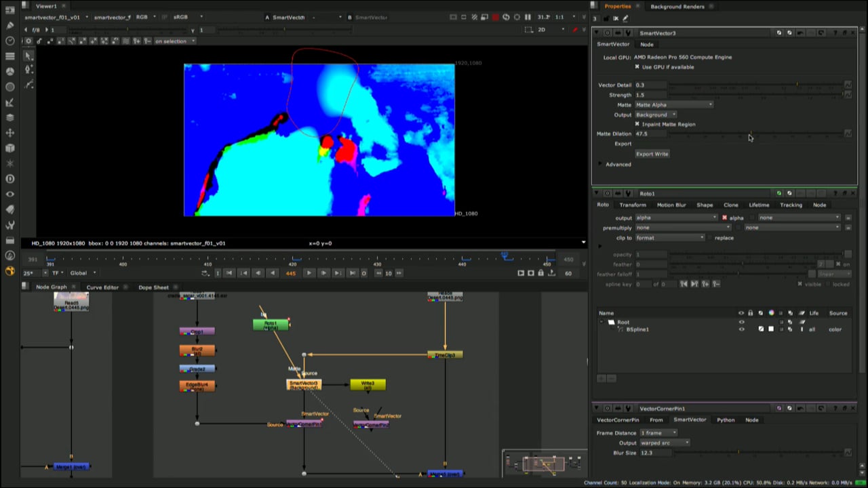The width and height of the screenshot is (868, 488).
Task: Click the current frame 445 field
Action: pos(291,273)
